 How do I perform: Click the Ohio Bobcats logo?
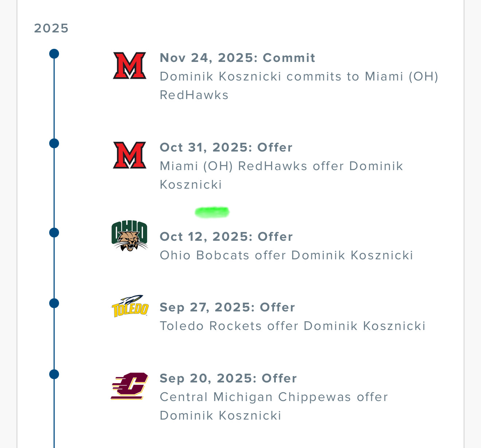[129, 236]
